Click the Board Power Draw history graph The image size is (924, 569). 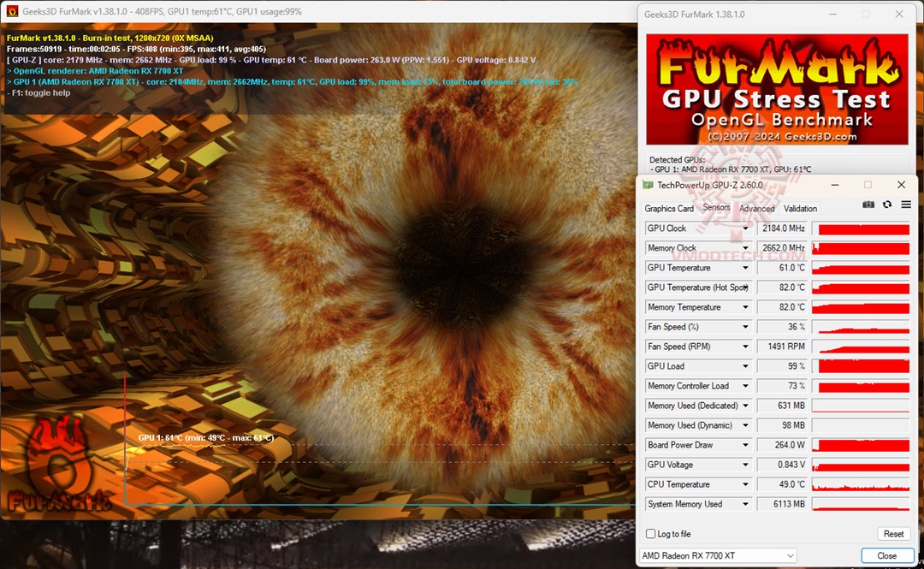click(x=861, y=445)
